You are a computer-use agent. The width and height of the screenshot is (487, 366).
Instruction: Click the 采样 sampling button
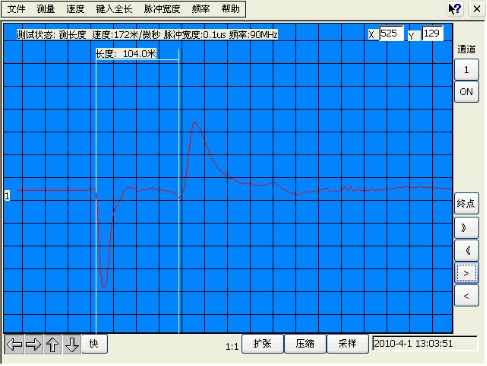coord(347,344)
